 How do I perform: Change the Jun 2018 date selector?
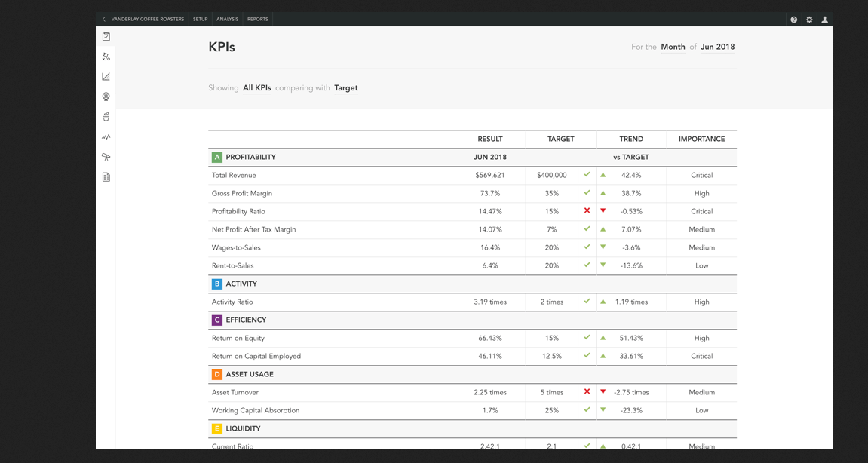tap(717, 47)
